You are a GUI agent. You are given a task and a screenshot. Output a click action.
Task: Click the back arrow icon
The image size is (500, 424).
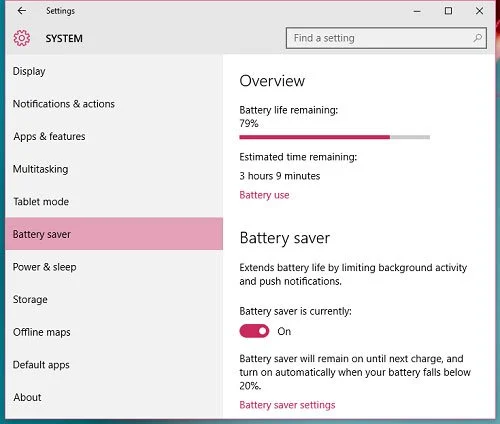click(22, 11)
